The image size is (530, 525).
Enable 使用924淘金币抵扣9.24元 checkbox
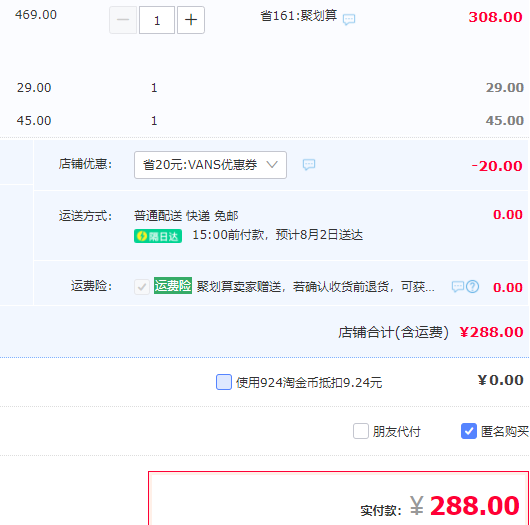tap(224, 382)
